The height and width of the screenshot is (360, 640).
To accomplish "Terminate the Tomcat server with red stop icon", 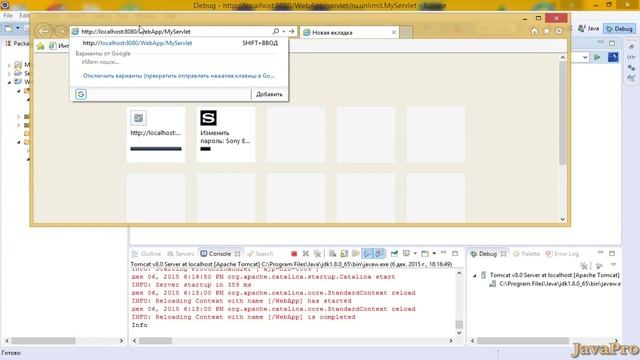I will point(294,254).
